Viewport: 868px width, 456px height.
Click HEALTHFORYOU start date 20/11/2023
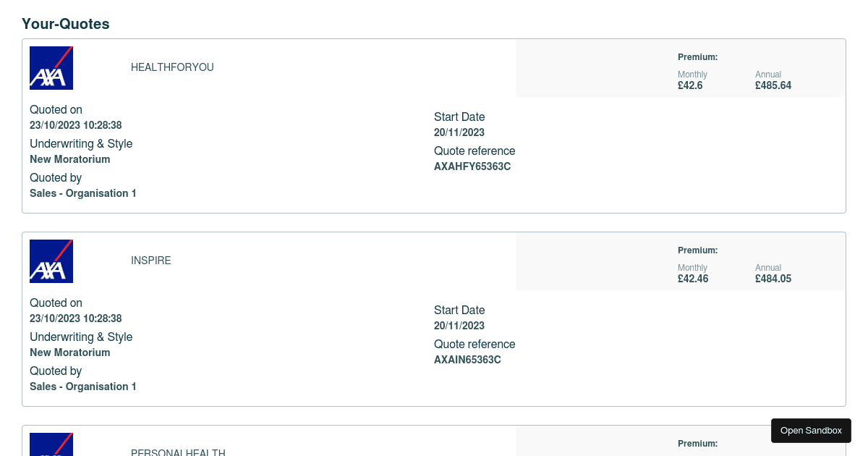[459, 132]
